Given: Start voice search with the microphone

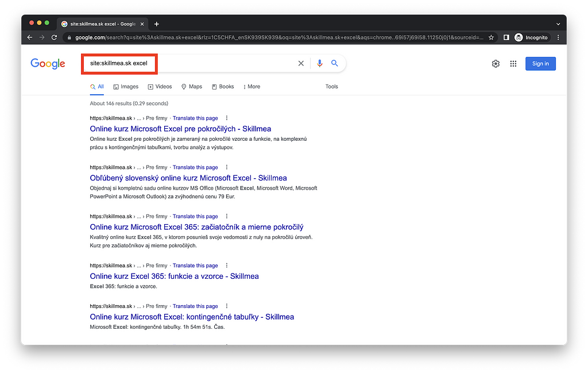Looking at the screenshot, I should pyautogui.click(x=319, y=63).
